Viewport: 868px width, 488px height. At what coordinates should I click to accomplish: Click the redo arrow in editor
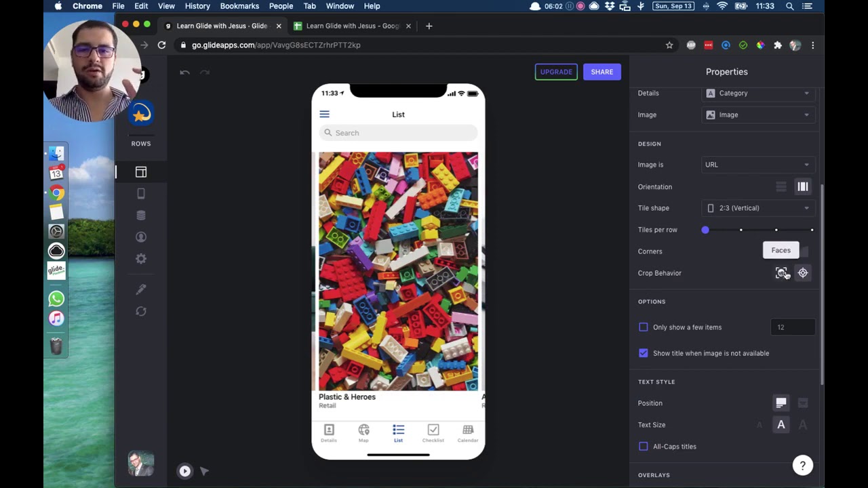click(x=205, y=72)
